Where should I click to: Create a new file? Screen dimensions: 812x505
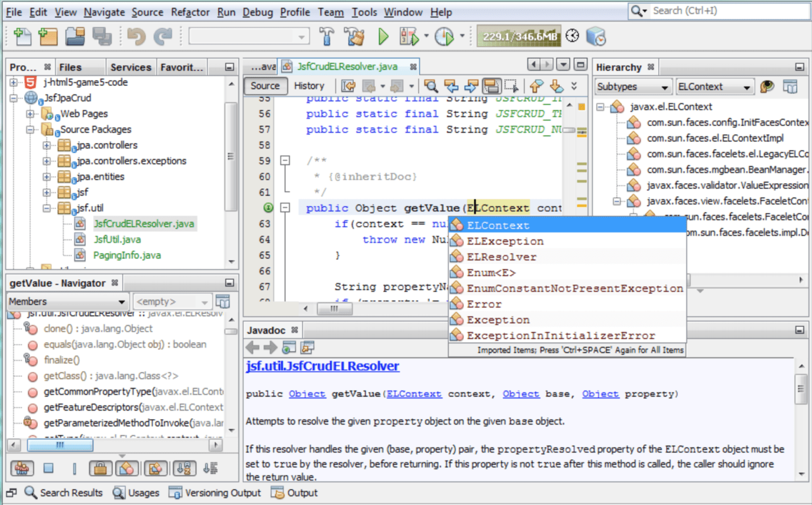tap(22, 36)
